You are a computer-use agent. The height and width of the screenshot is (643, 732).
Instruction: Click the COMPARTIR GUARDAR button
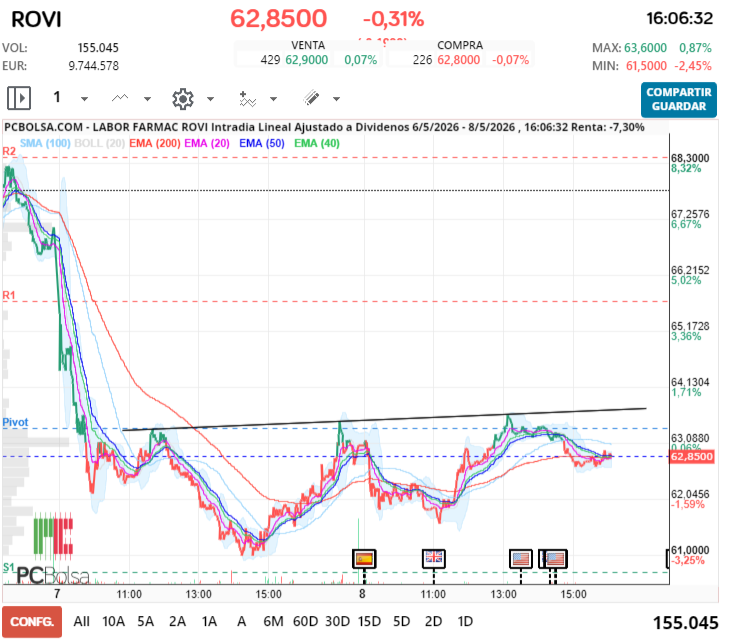tap(679, 99)
